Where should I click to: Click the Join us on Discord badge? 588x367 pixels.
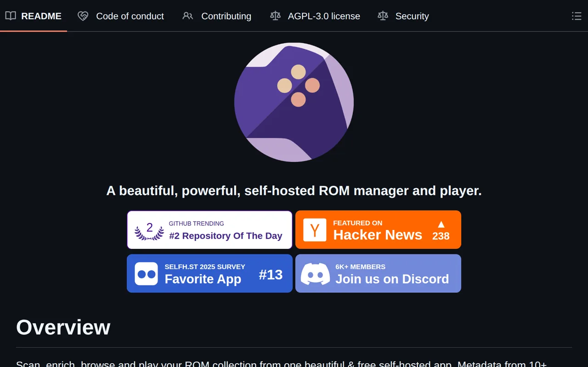tap(378, 274)
